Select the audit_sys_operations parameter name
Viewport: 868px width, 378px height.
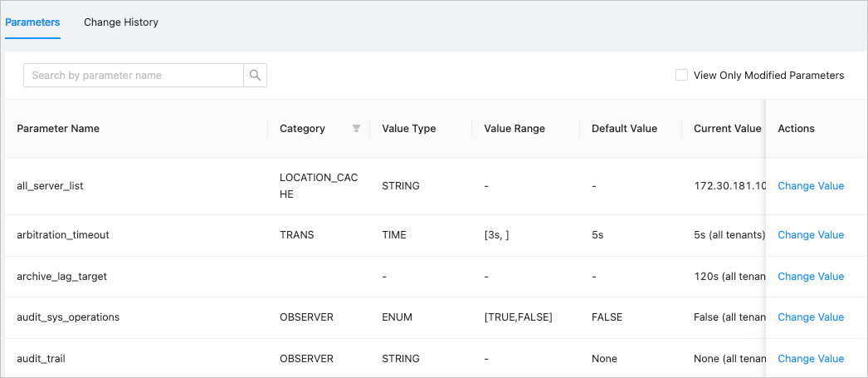pyautogui.click(x=68, y=317)
